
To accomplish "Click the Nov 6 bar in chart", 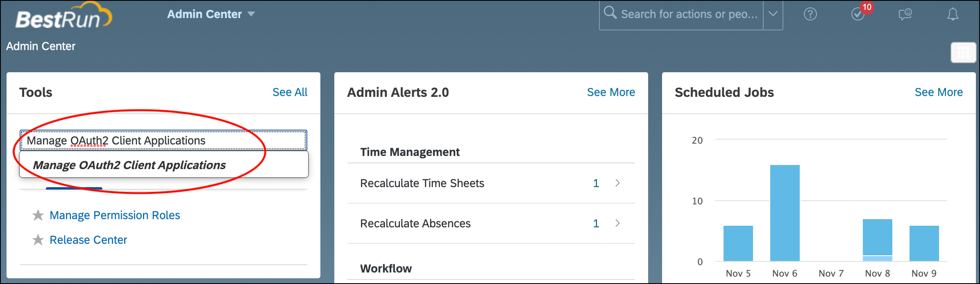I will (785, 213).
